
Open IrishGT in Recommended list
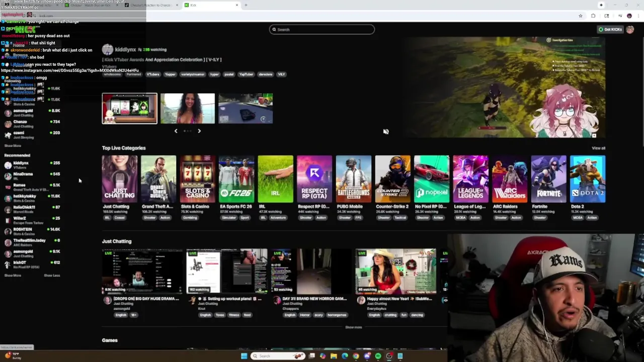point(33,264)
